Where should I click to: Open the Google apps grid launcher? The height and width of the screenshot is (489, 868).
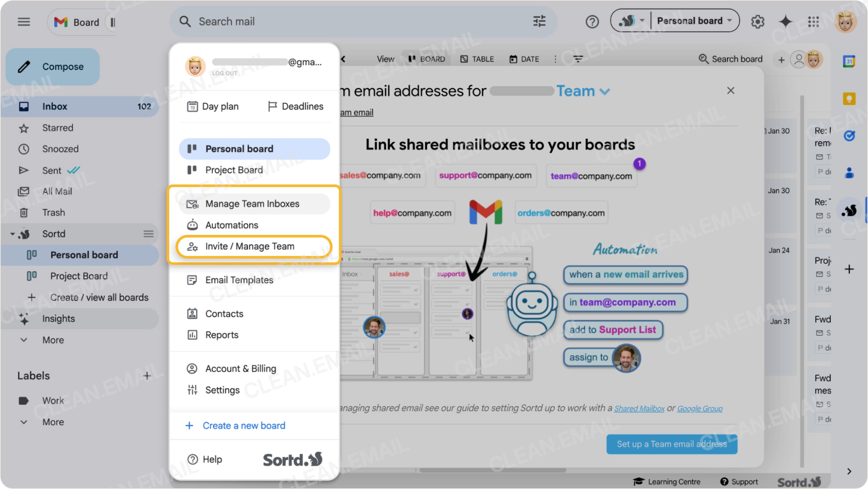pyautogui.click(x=813, y=22)
